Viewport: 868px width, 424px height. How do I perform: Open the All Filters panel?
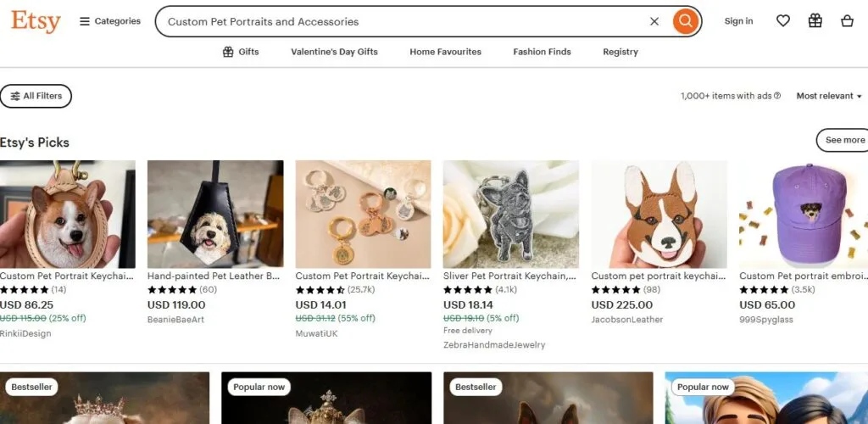pyautogui.click(x=36, y=96)
